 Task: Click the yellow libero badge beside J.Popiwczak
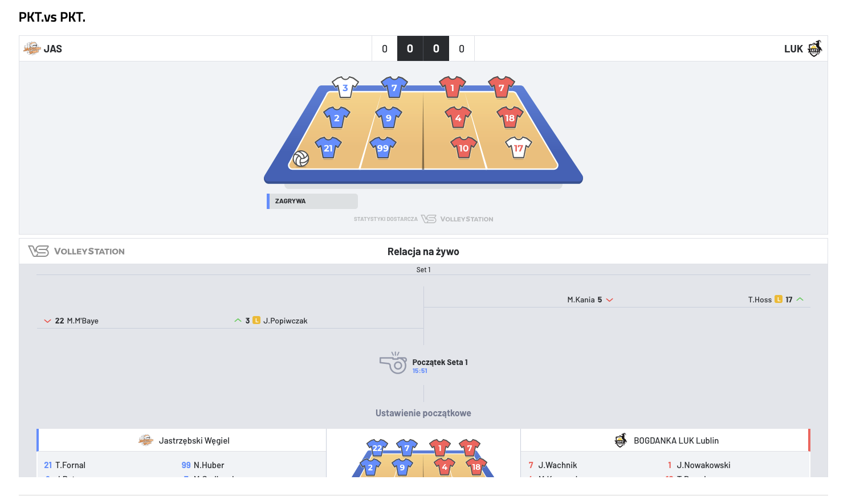coord(256,321)
